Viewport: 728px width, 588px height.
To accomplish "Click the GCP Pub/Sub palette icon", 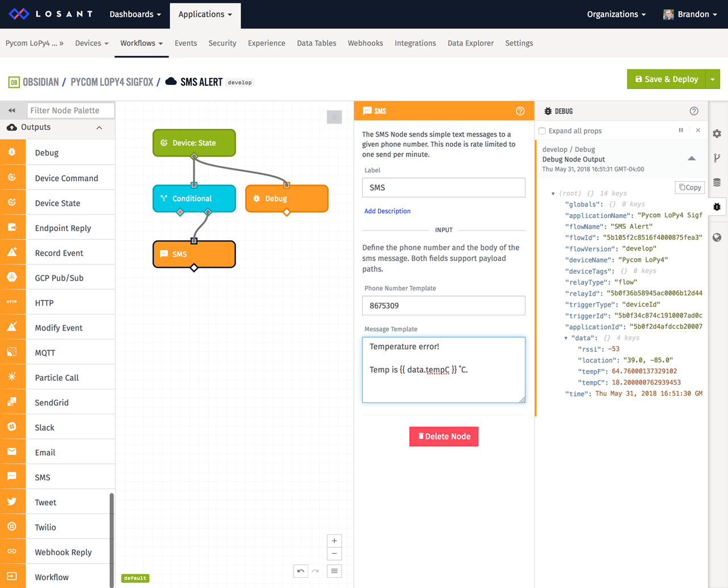I will (x=13, y=278).
